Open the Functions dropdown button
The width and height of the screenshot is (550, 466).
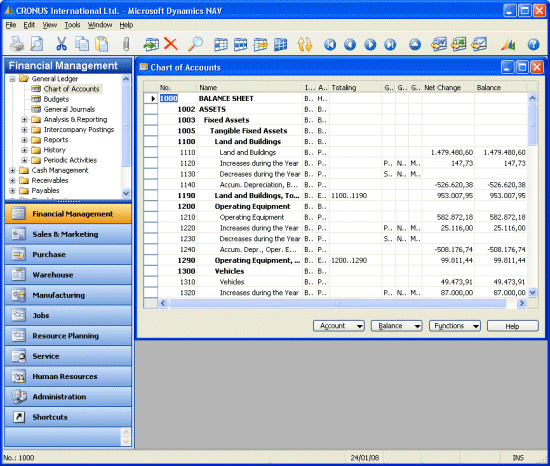455,326
